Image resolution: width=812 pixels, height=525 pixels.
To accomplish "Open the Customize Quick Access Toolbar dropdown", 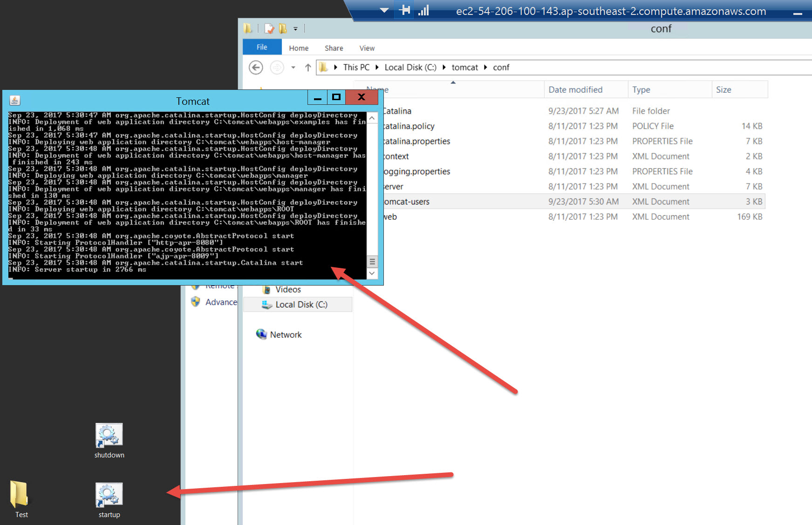I will [295, 29].
